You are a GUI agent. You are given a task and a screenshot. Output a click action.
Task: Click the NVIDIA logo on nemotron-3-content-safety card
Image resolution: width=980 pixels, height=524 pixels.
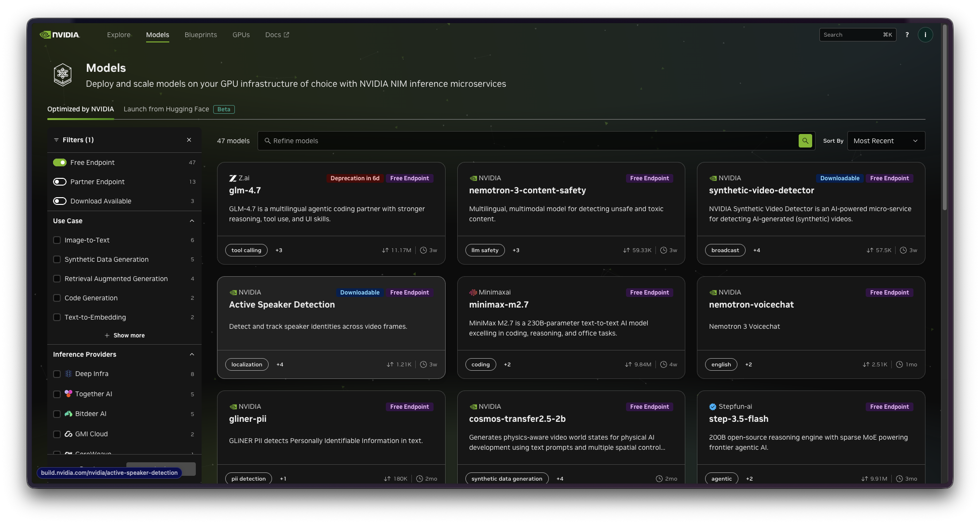click(x=473, y=178)
